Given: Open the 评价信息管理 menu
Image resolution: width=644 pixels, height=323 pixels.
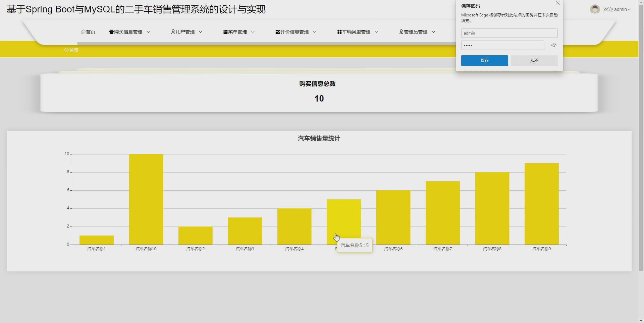Looking at the screenshot, I should pos(296,32).
